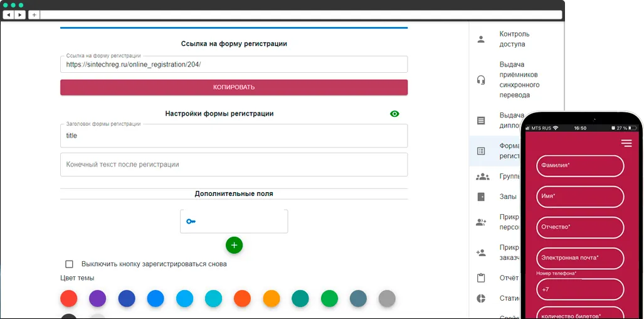The width and height of the screenshot is (644, 319).
Task: Select the deep orange theme color
Action: [242, 298]
